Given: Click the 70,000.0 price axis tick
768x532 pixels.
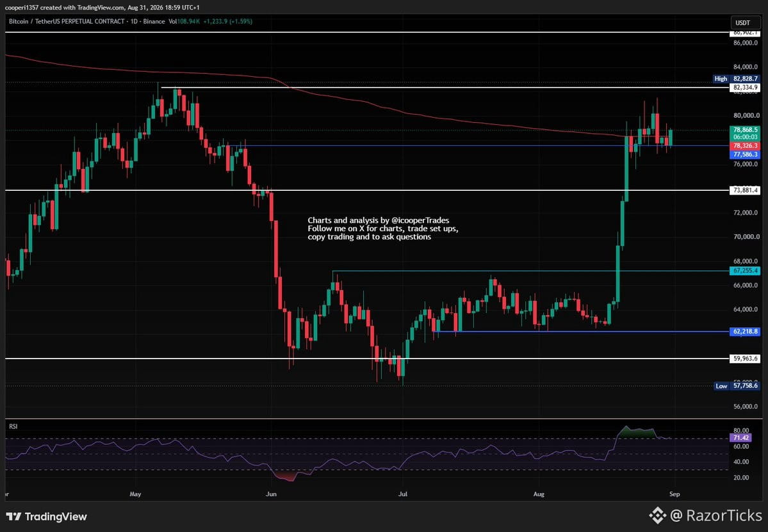Looking at the screenshot, I should 746,237.
